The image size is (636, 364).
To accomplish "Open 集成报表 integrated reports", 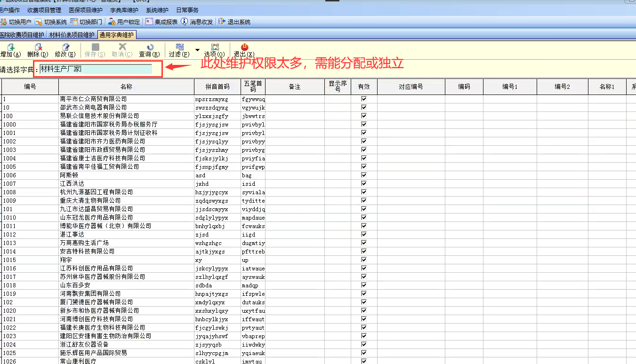I will (x=149, y=22).
